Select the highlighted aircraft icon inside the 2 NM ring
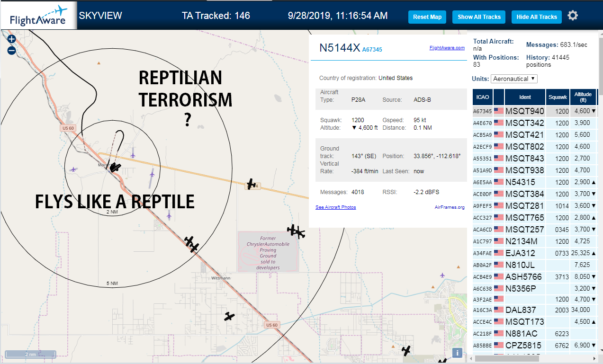Image resolution: width=603 pixels, height=364 pixels. (x=115, y=167)
